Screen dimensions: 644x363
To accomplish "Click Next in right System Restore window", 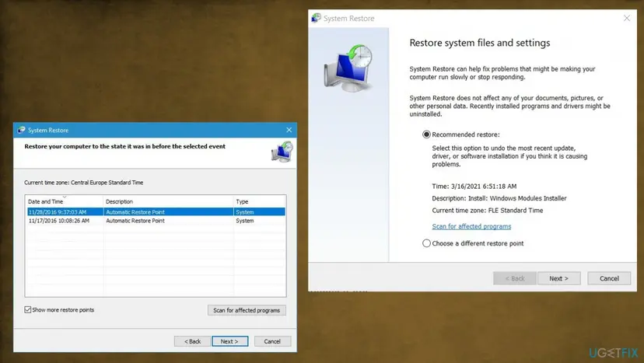I will (x=558, y=278).
